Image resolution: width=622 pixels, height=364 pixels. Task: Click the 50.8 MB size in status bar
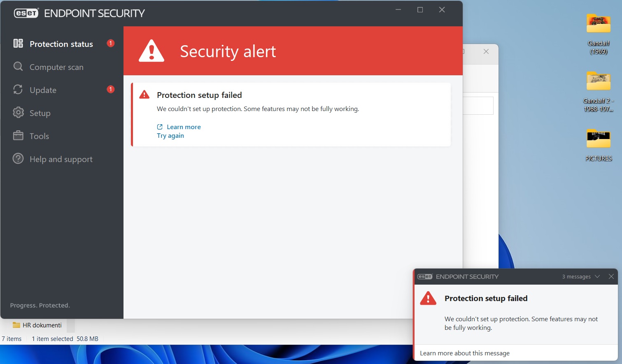[87, 339]
